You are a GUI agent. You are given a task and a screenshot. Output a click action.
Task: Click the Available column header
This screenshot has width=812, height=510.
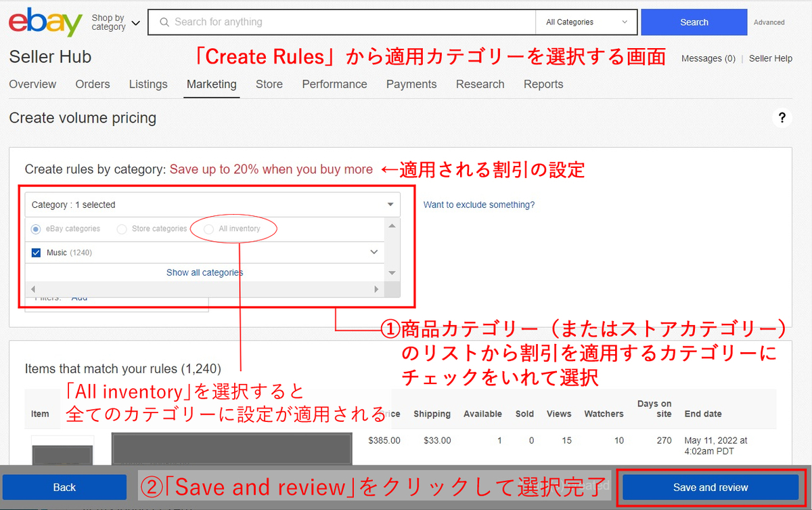482,414
